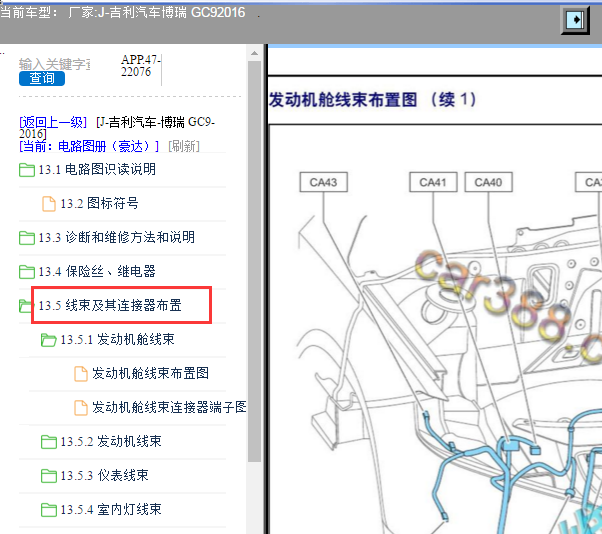Click document icon for 13.2 图标符号

click(48, 204)
